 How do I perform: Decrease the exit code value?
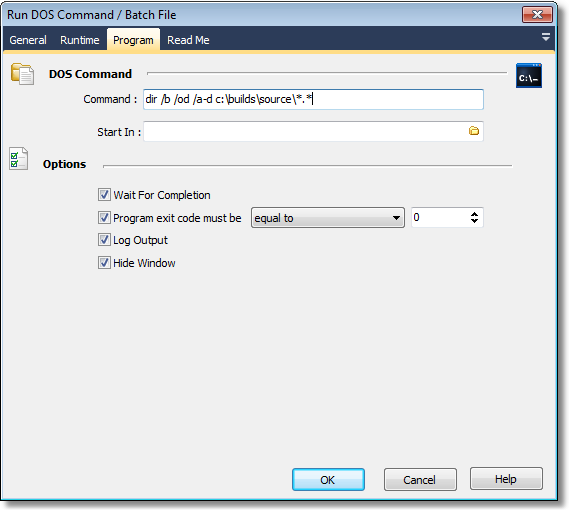click(474, 221)
